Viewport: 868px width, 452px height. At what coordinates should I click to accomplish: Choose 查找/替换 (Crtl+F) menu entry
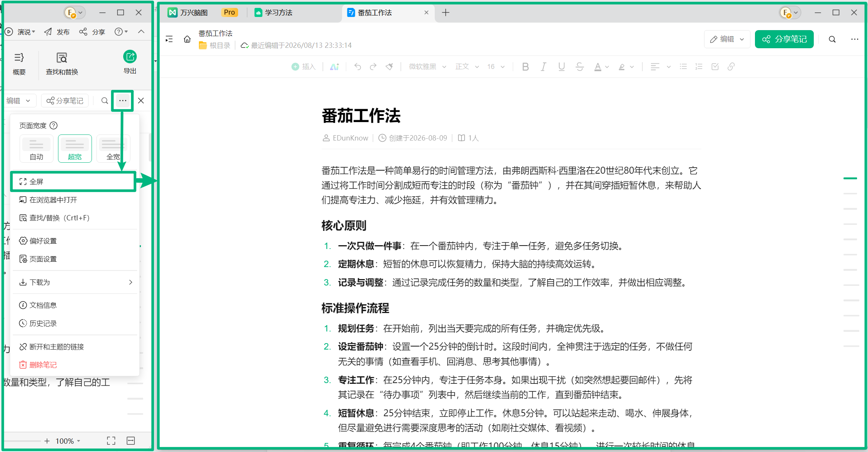(x=75, y=218)
